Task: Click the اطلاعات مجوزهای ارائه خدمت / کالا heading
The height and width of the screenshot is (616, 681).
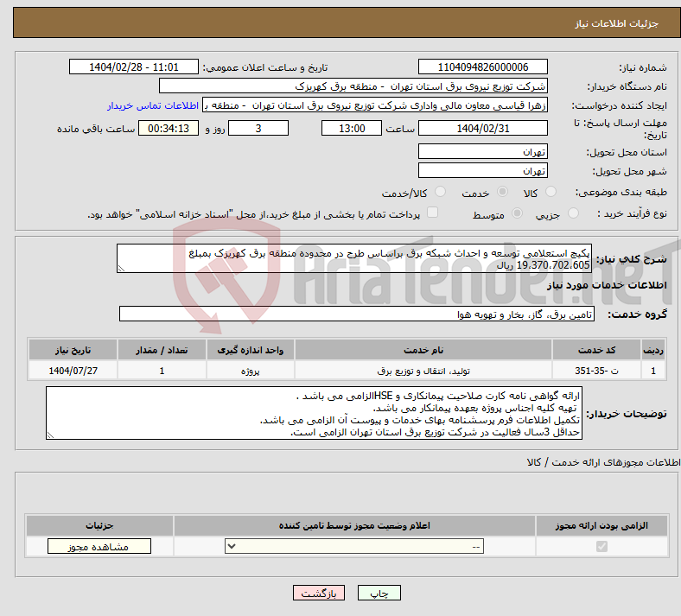Action: pyautogui.click(x=604, y=462)
